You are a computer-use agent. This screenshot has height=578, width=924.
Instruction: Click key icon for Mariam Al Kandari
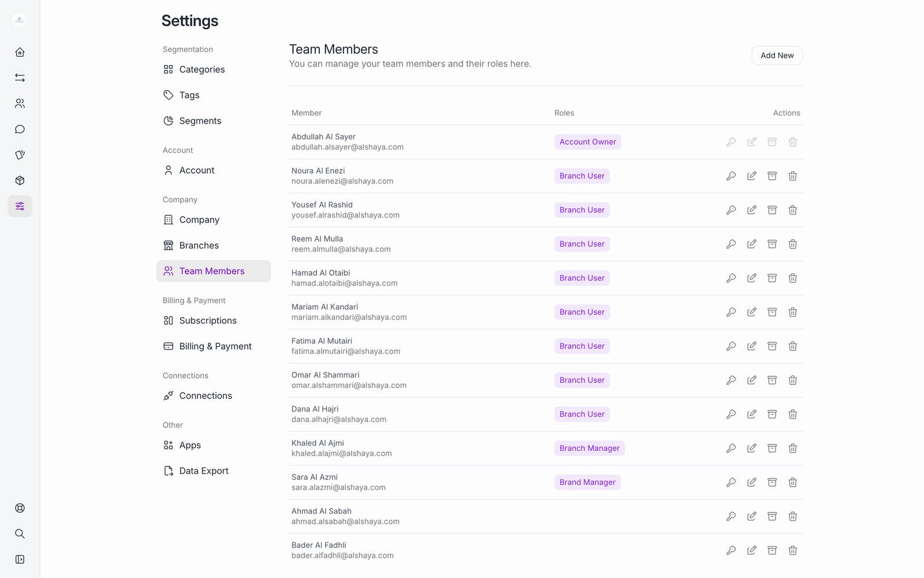(x=731, y=312)
